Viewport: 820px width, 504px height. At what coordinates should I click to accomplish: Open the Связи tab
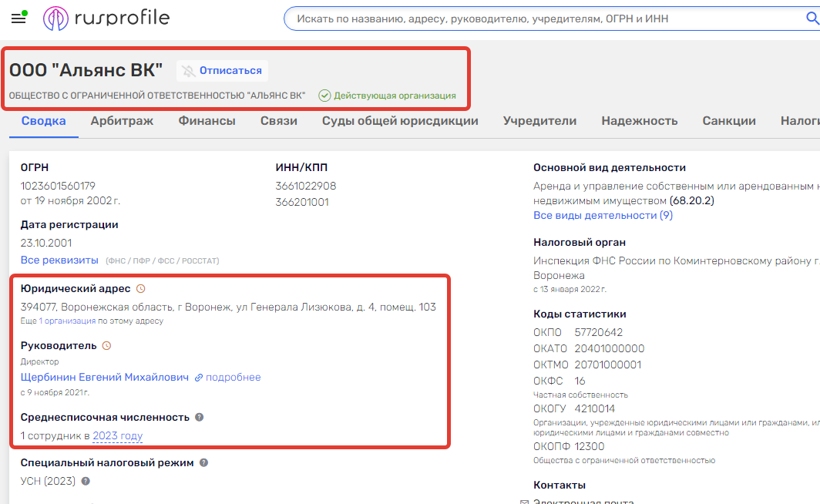(279, 121)
